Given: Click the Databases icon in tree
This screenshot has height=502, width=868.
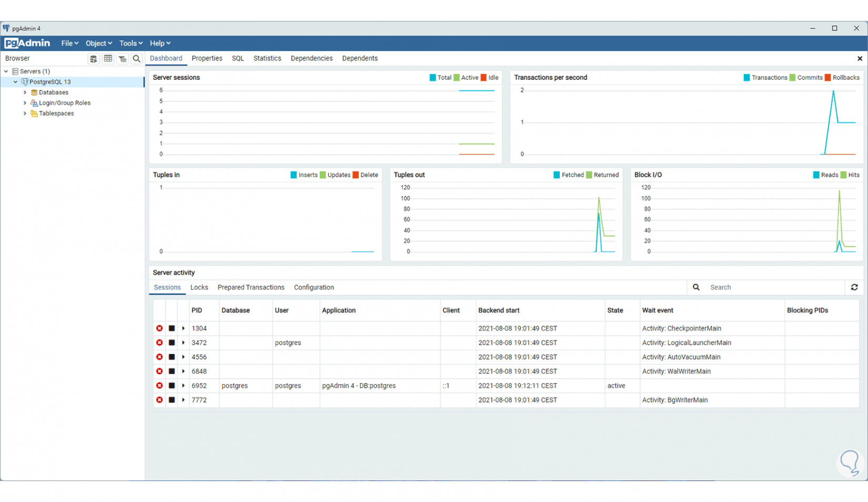Looking at the screenshot, I should tap(34, 93).
